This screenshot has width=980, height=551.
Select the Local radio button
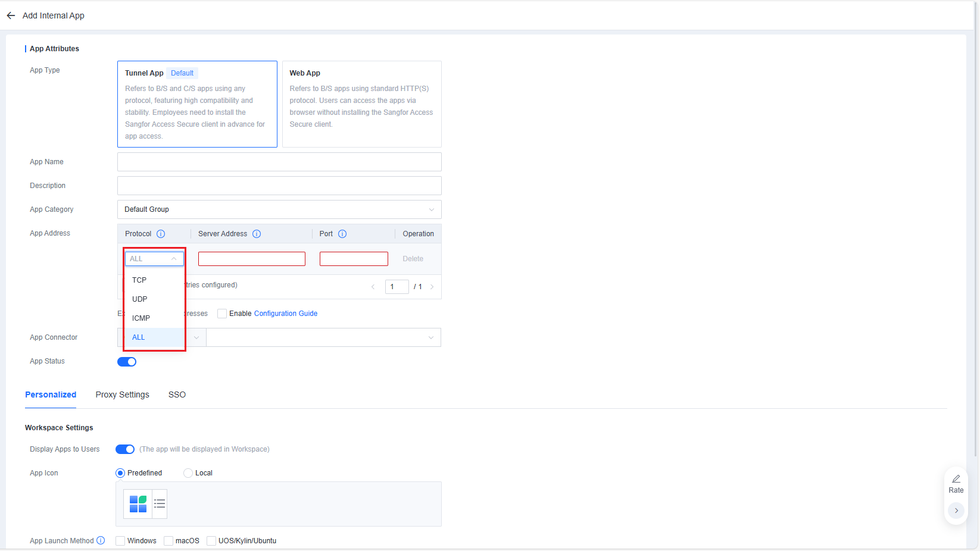[188, 473]
